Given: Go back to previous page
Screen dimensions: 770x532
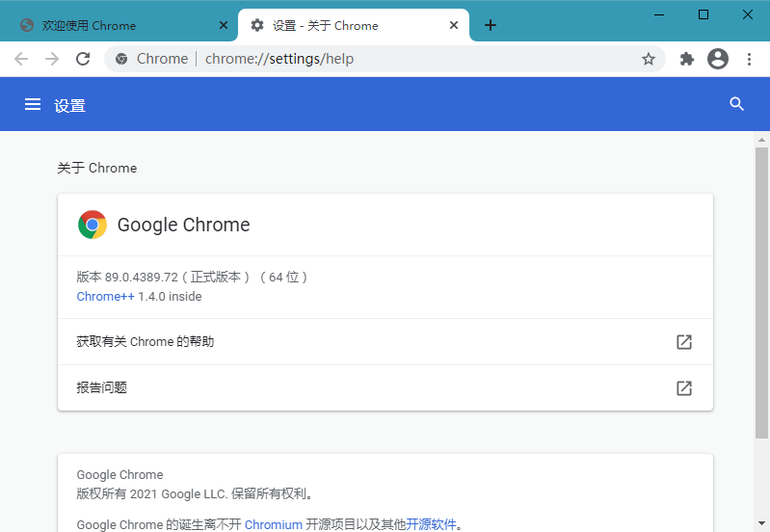Looking at the screenshot, I should click(x=21, y=59).
